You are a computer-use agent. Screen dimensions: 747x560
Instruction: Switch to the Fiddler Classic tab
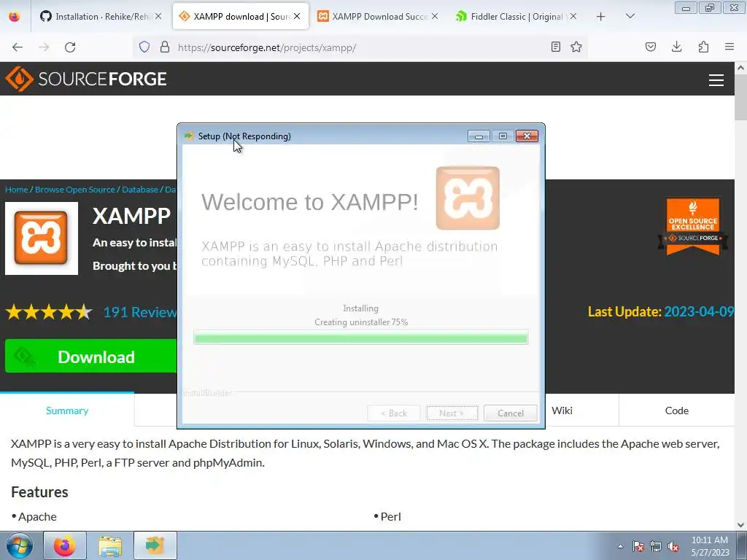516,17
